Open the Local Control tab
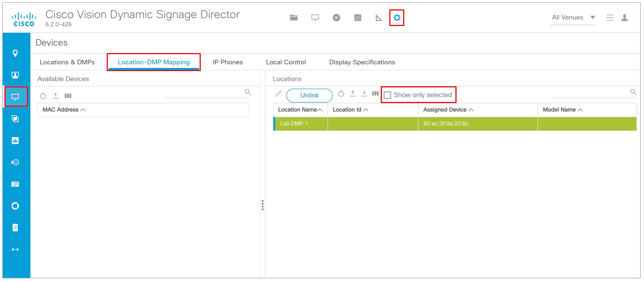 coord(286,62)
